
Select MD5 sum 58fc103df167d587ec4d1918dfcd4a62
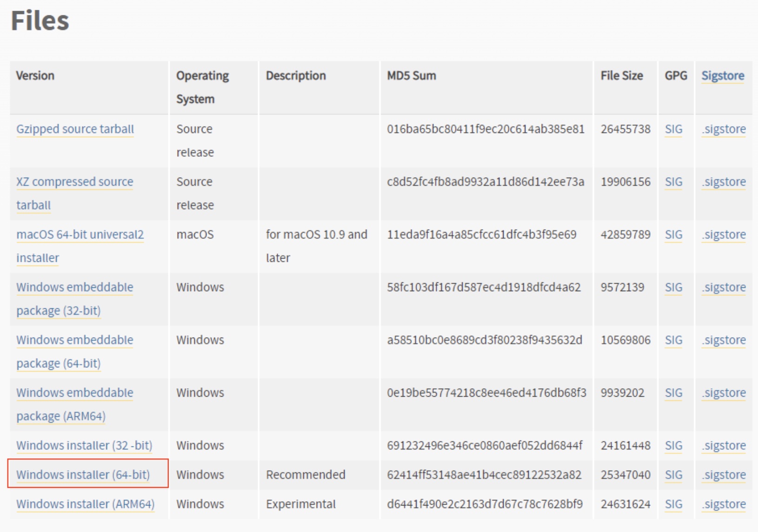pos(484,287)
